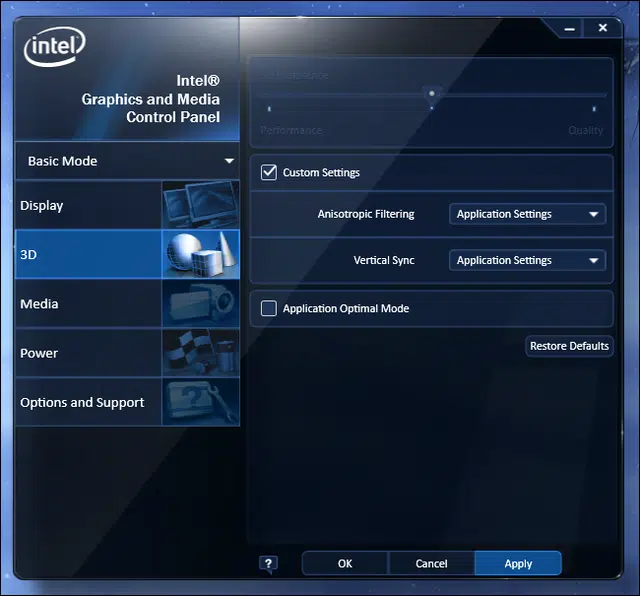Click the Graphics and Media Control Panel title
This screenshot has width=640, height=596.
coord(151,99)
